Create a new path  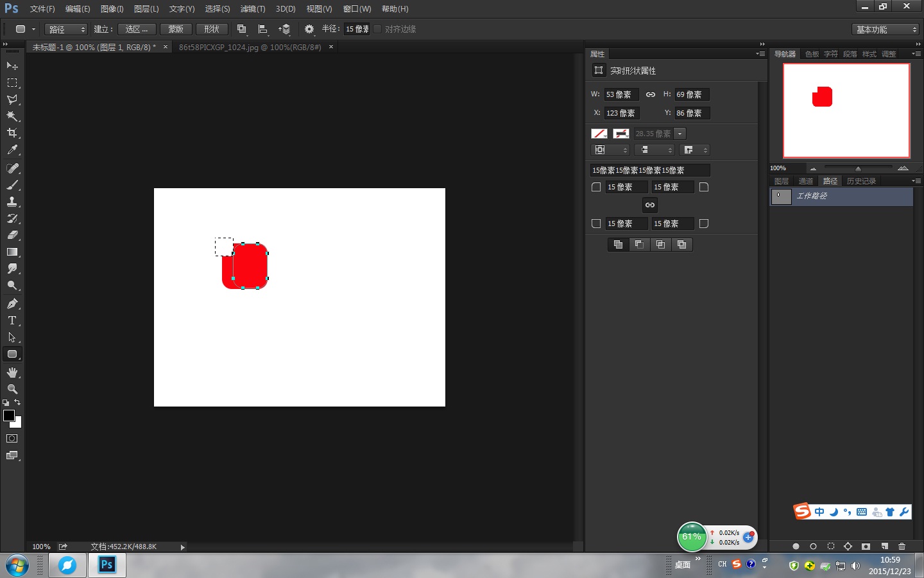(884, 546)
